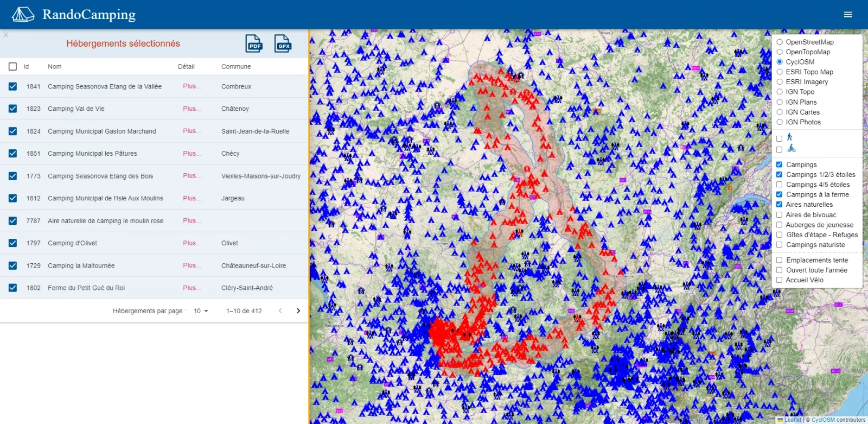Close the selected accommodations panel
This screenshot has height=424, width=868.
(6, 35)
